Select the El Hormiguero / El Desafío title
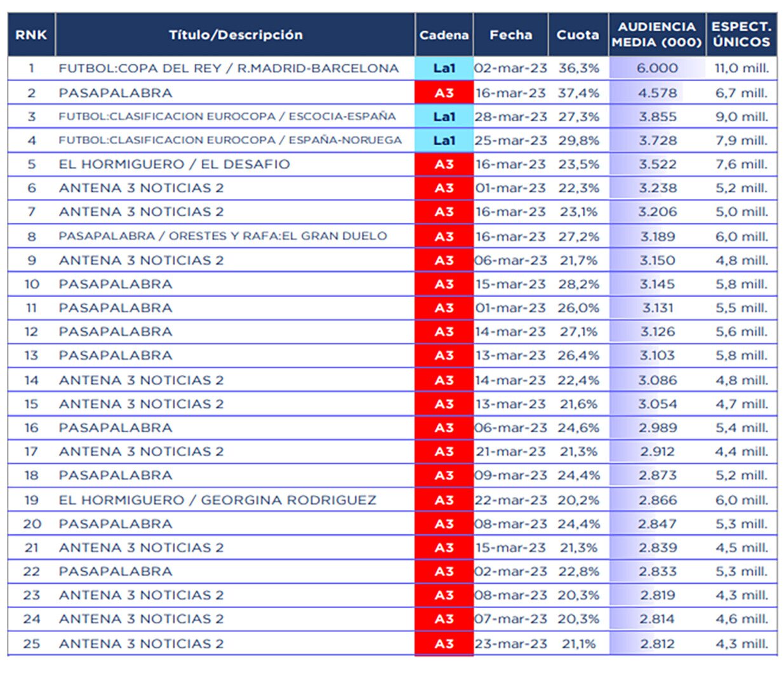The height and width of the screenshot is (698, 784). pyautogui.click(x=174, y=164)
